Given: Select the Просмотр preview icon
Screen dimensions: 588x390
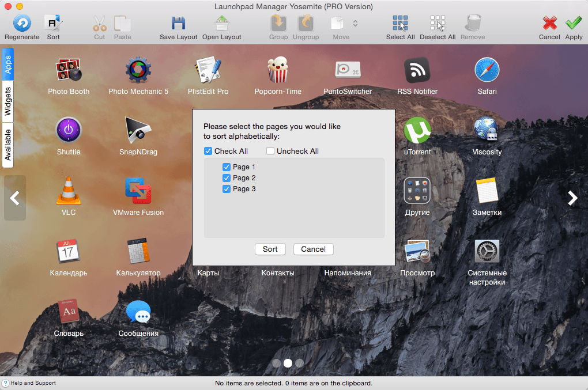Looking at the screenshot, I should pyautogui.click(x=417, y=251).
